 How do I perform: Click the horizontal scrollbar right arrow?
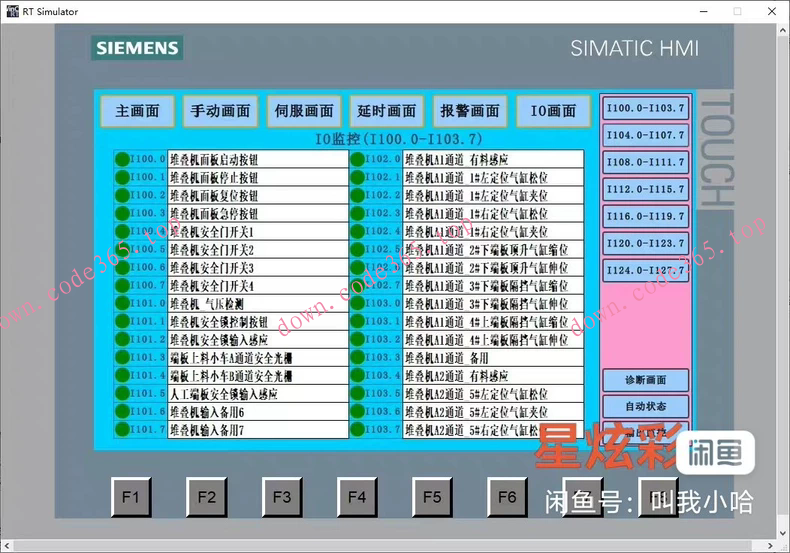(770, 545)
